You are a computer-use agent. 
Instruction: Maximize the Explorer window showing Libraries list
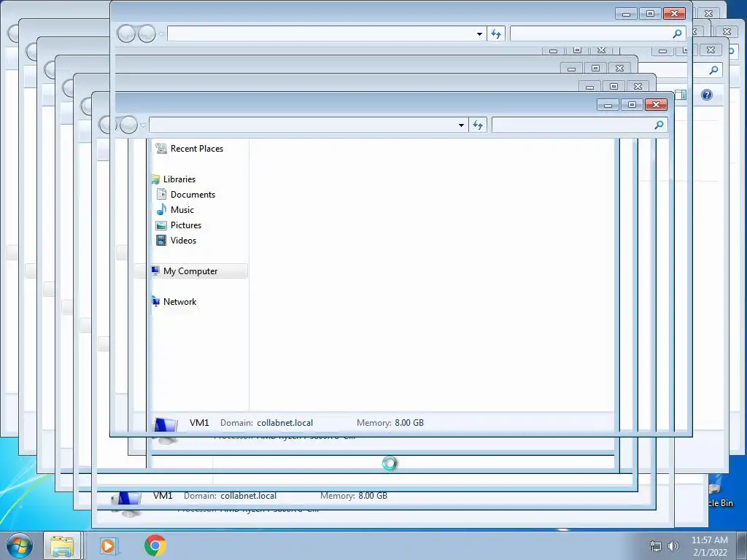[632, 105]
